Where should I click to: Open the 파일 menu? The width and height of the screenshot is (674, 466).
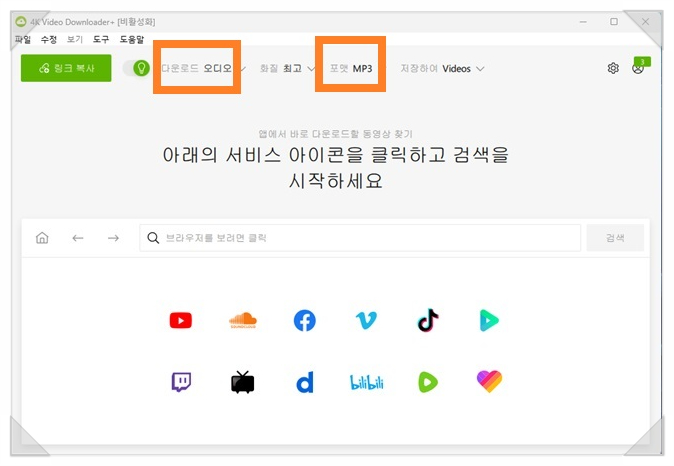(x=23, y=40)
